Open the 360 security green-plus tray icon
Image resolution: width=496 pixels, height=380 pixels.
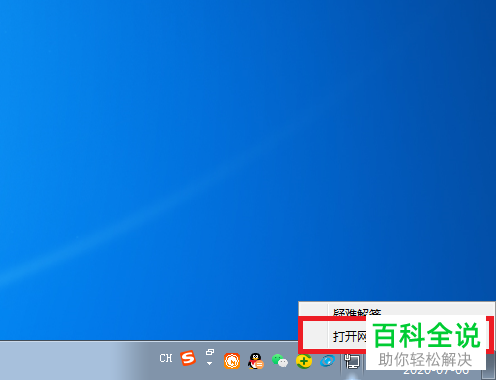[304, 361]
